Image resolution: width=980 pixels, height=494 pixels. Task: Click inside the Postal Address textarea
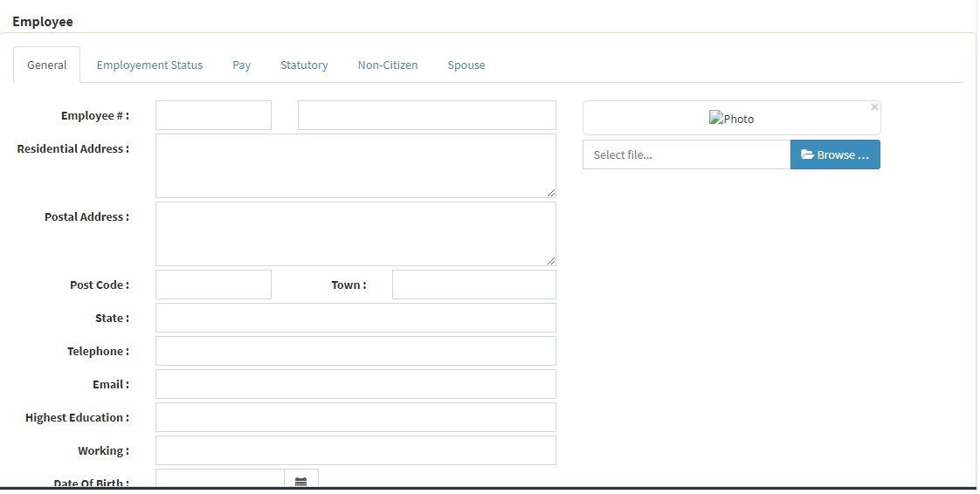point(355,233)
